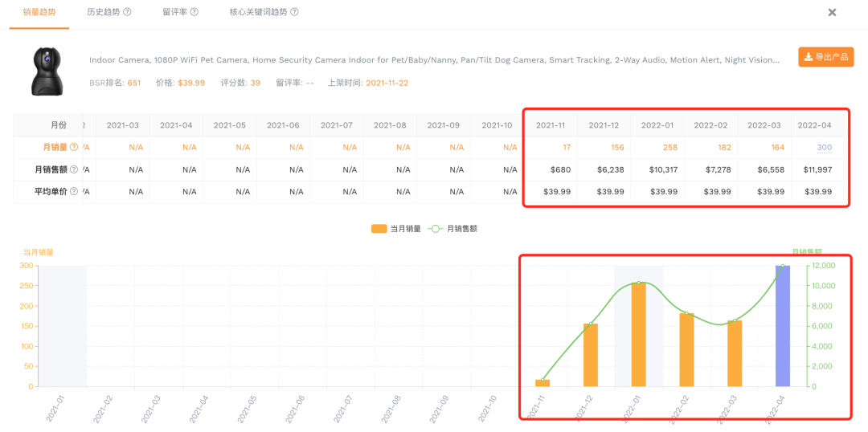
Task: Click the 月销量 row help icon
Action: click(x=74, y=148)
